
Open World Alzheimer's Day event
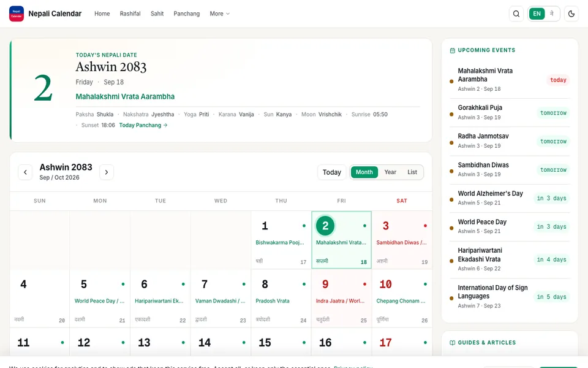point(510,198)
